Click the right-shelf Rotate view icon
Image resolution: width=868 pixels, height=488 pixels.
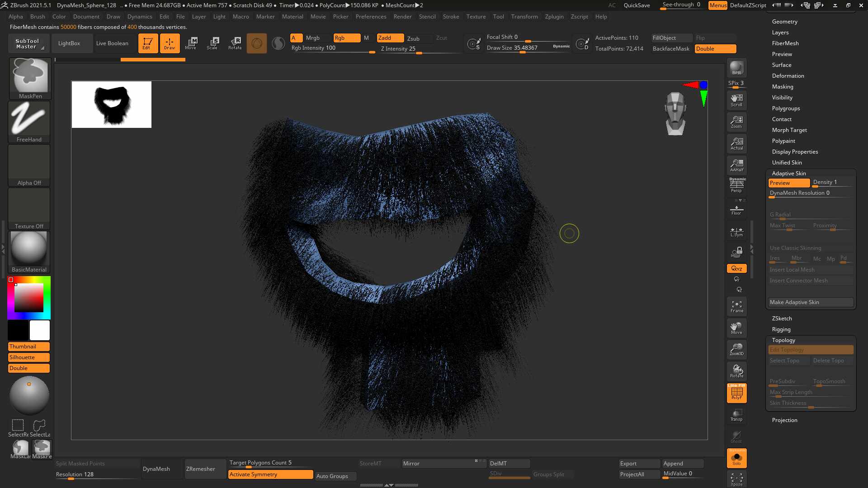(x=736, y=371)
